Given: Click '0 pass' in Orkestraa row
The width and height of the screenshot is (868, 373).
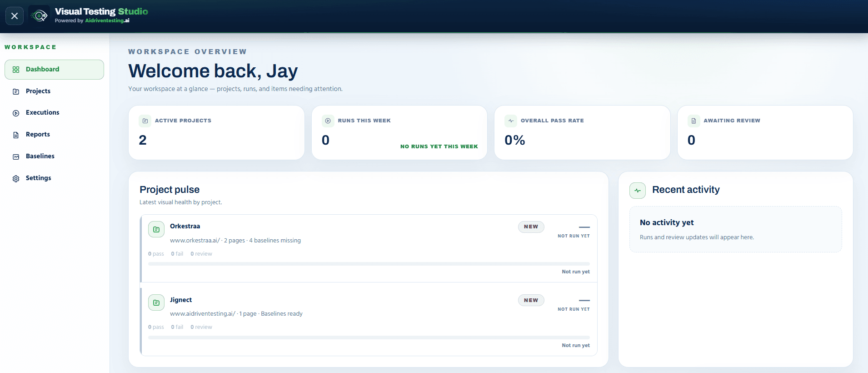Looking at the screenshot, I should click(156, 254).
